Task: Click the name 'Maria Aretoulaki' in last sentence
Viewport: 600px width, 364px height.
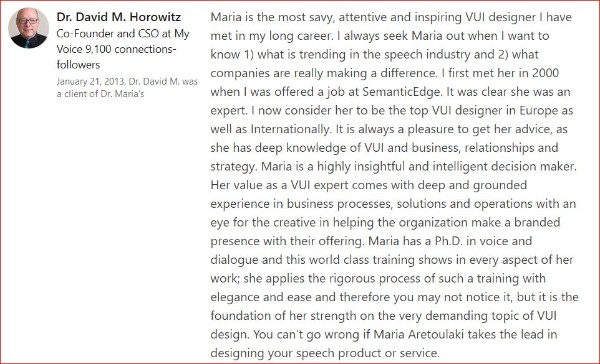Action: point(419,335)
